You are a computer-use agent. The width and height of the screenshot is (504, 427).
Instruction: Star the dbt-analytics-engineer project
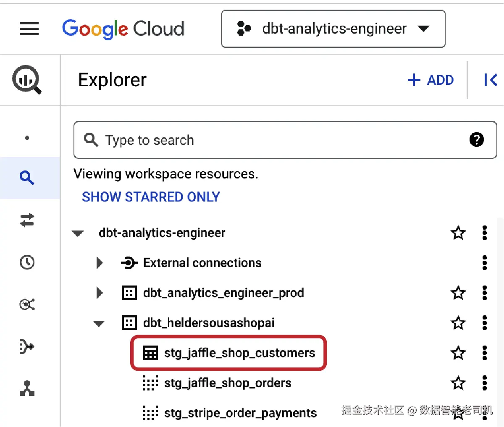[x=458, y=232]
